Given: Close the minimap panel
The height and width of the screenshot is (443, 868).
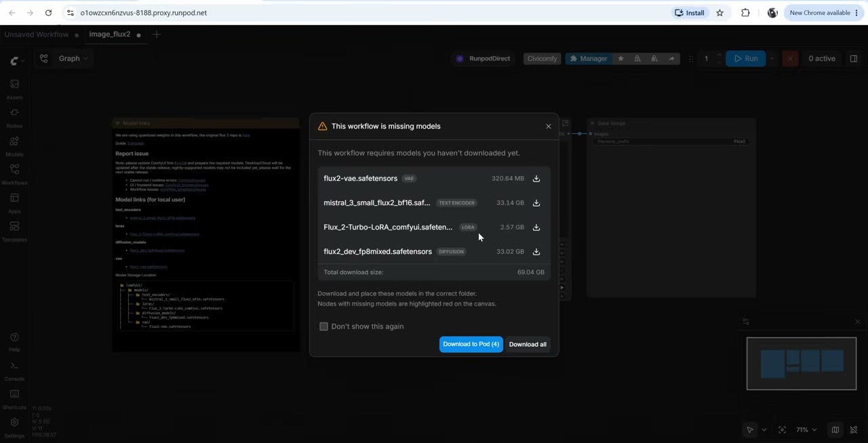Looking at the screenshot, I should (x=857, y=322).
